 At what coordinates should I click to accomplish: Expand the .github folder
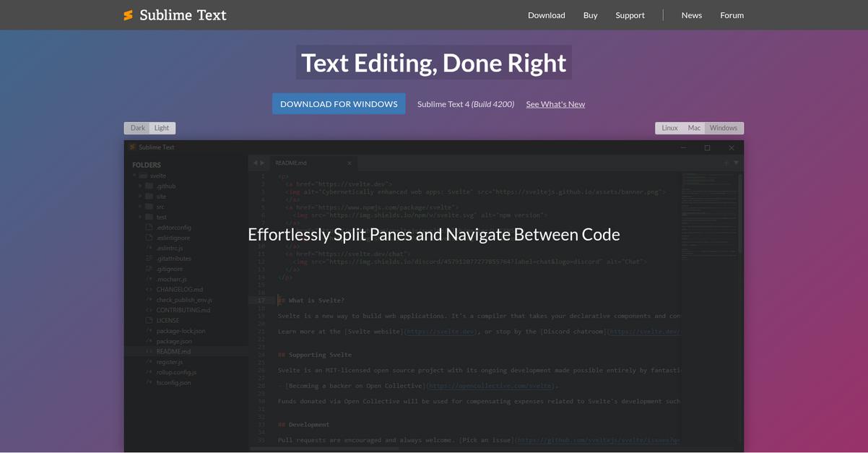pos(141,186)
